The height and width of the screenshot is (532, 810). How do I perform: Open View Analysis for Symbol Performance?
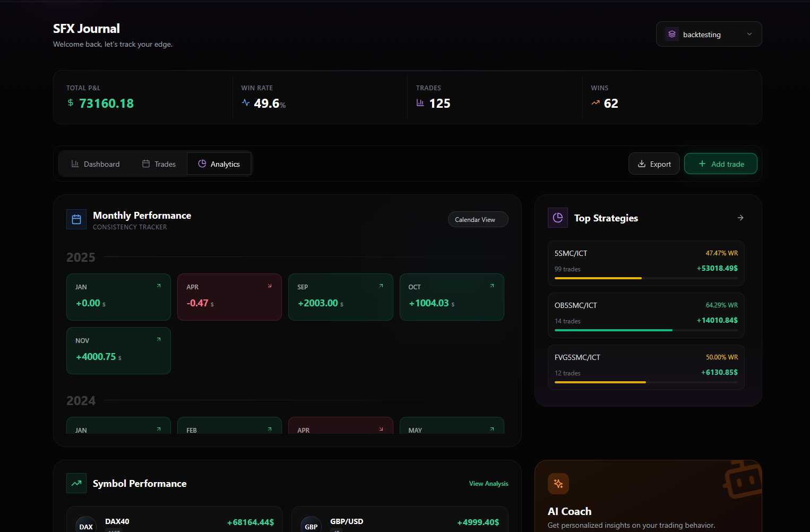(x=488, y=483)
